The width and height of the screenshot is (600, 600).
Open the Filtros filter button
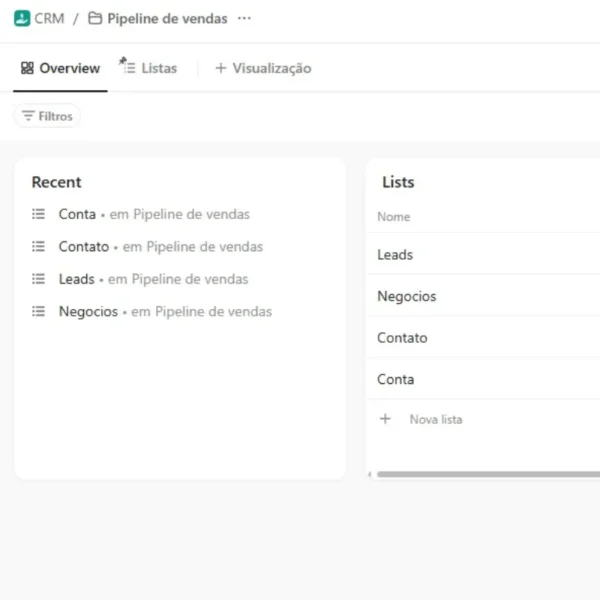pos(47,116)
